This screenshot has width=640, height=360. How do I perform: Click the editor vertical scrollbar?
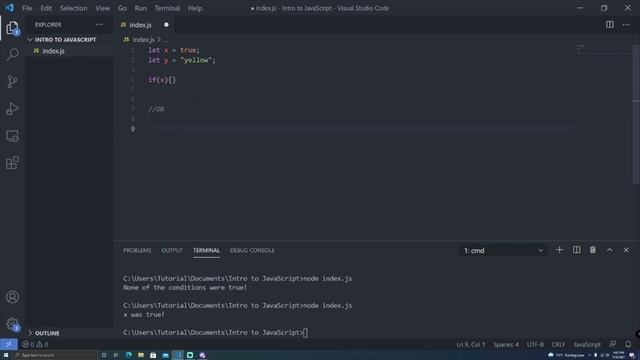pyautogui.click(x=636, y=114)
